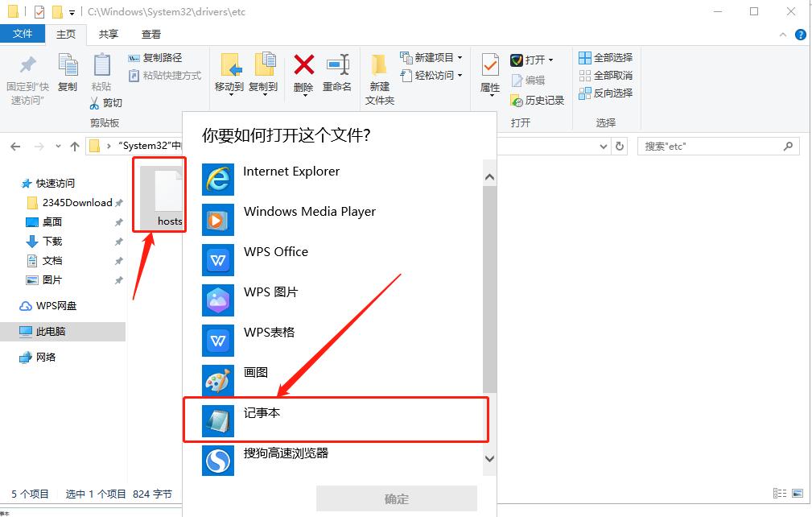Switch to the 主页 ribbon tab

click(66, 34)
